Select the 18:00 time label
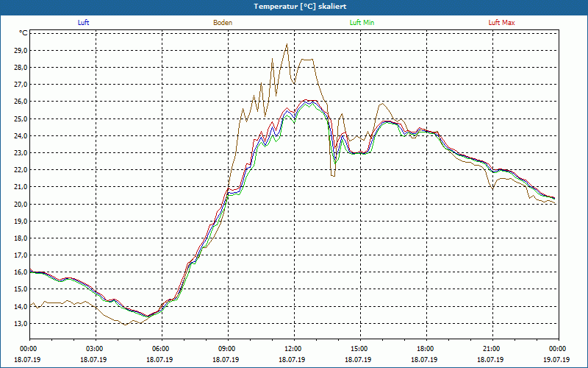Screen dimensions: 588x368 point(426,349)
